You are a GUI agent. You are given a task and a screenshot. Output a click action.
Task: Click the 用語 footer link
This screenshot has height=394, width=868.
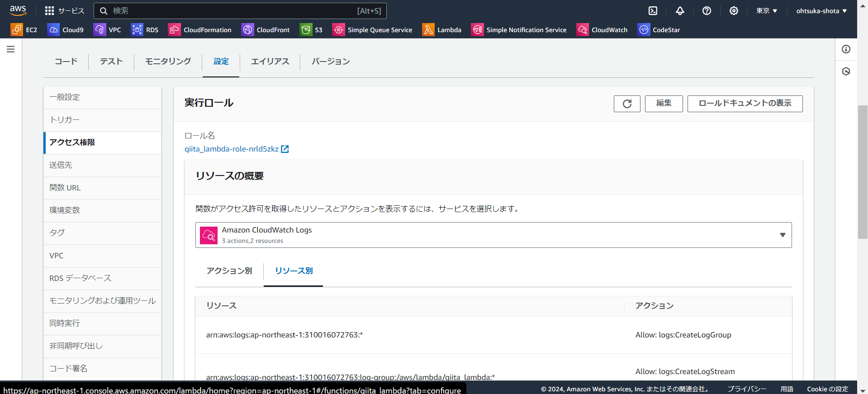point(787,389)
